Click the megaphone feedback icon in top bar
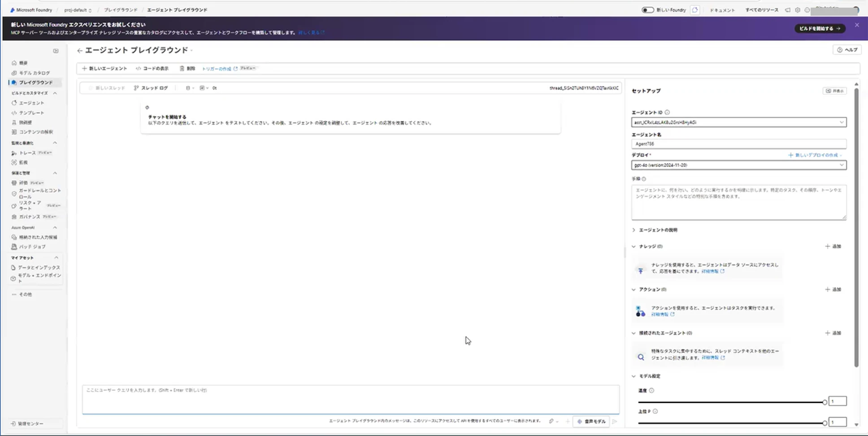Screen dimensions: 868x436 click(788, 10)
